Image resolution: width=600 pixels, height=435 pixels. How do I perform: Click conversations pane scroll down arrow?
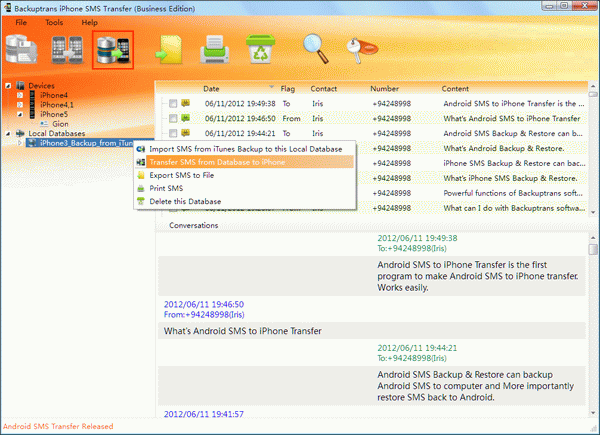[x=593, y=413]
